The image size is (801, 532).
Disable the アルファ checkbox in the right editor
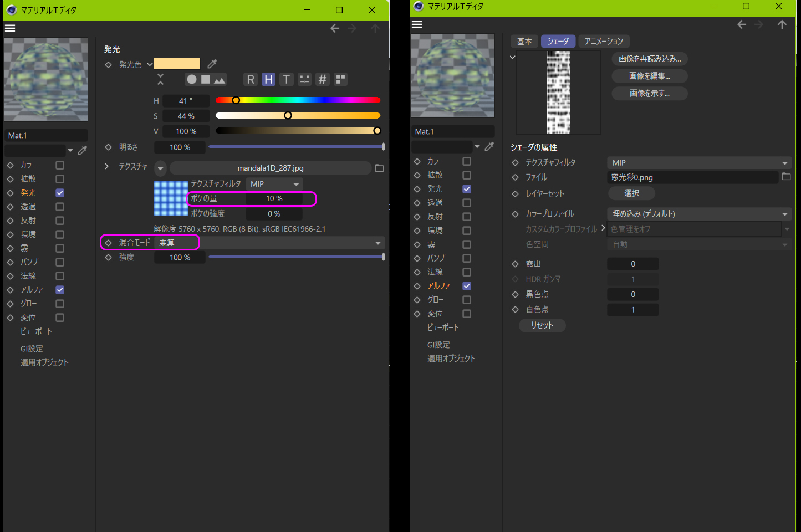pos(467,286)
